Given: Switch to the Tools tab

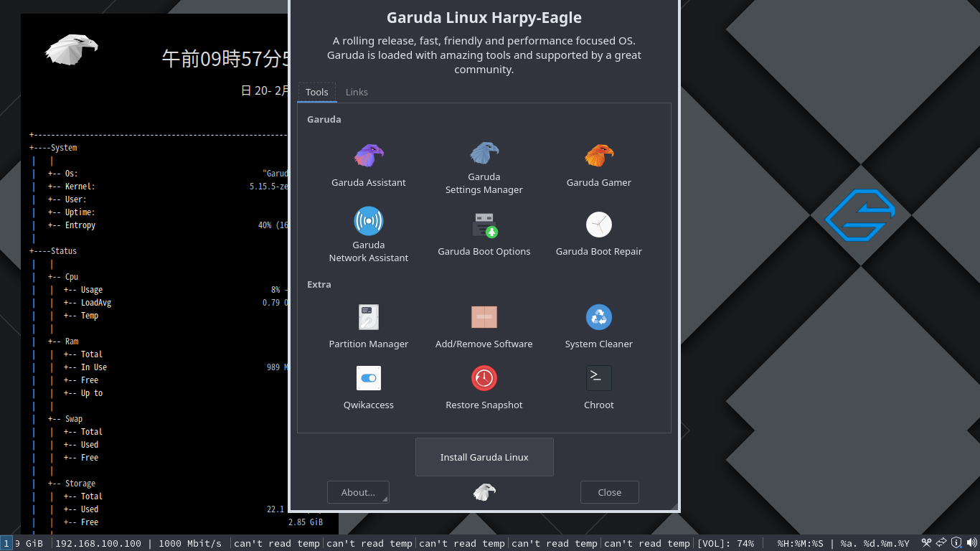Looking at the screenshot, I should 317,92.
